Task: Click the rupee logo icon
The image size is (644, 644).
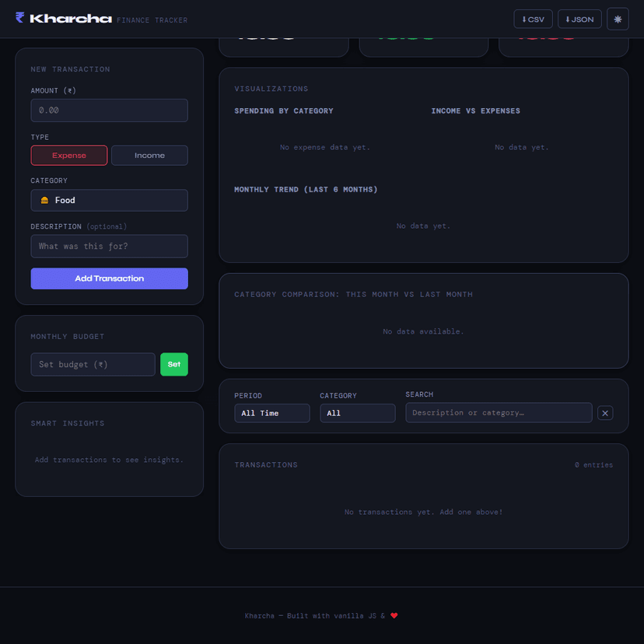Action: coord(20,19)
